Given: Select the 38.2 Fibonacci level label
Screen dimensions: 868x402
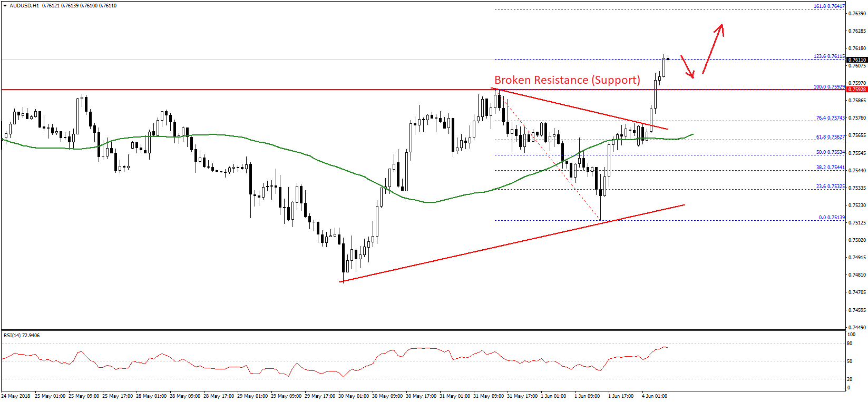Looking at the screenshot, I should click(x=830, y=168).
